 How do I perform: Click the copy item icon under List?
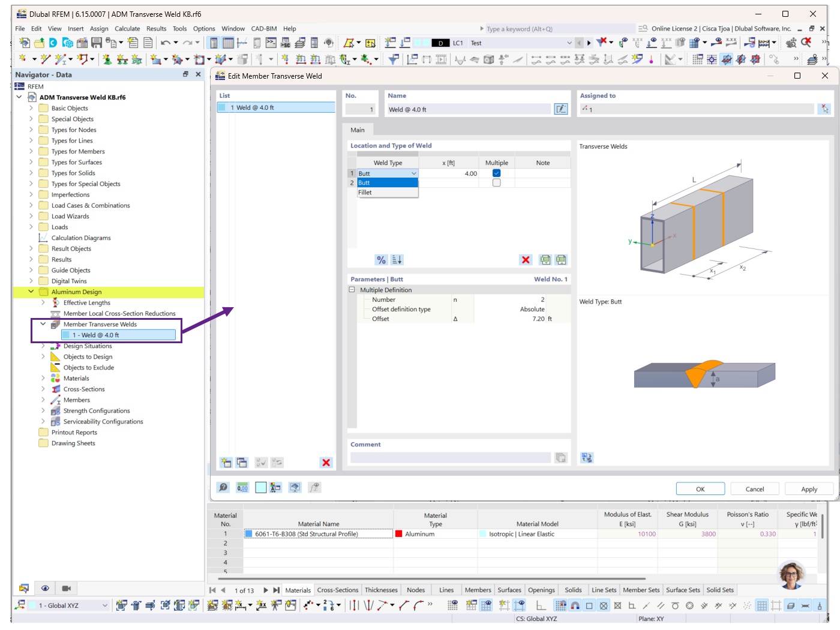point(242,463)
